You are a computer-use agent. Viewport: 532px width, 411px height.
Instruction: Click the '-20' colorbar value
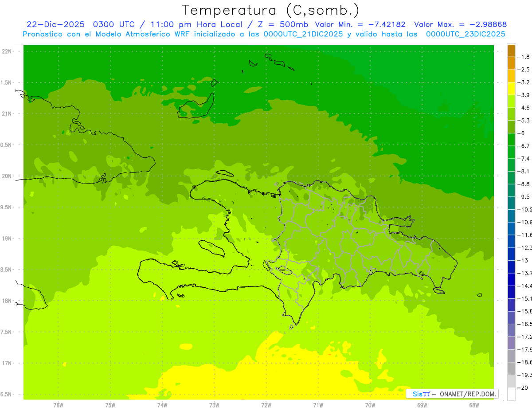523,388
